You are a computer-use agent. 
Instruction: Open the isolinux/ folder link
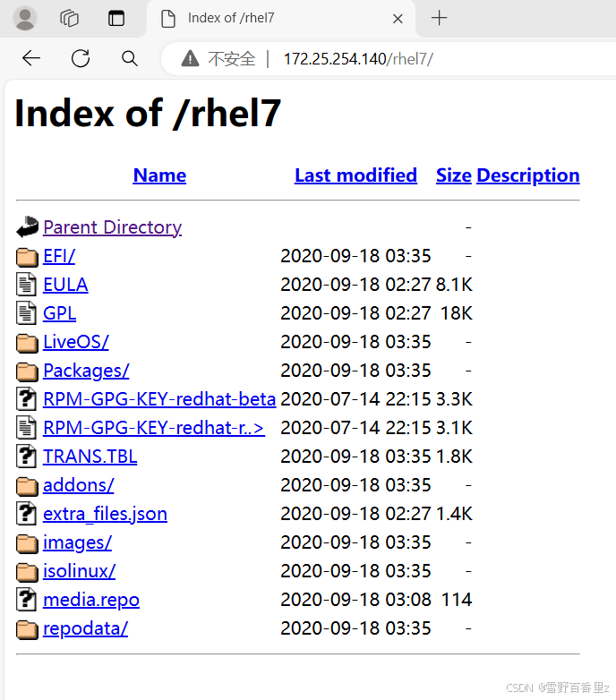(80, 571)
